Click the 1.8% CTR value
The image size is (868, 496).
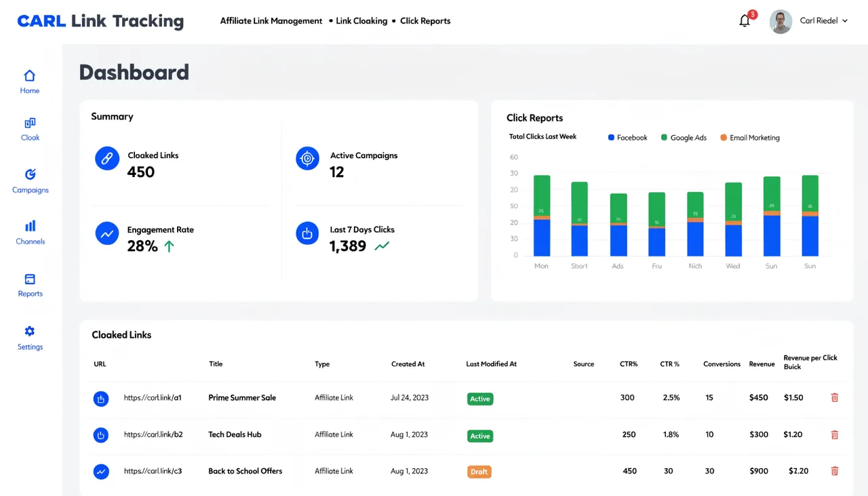pyautogui.click(x=671, y=434)
